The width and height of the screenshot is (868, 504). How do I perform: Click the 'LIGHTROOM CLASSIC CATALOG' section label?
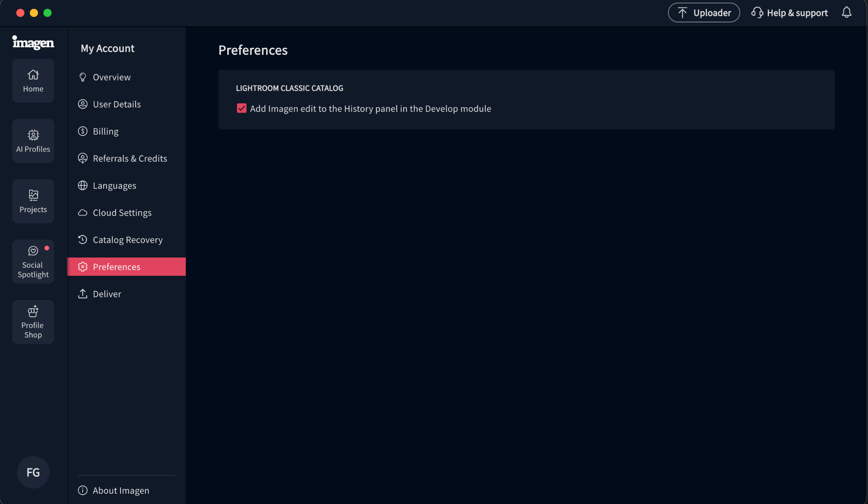tap(289, 88)
